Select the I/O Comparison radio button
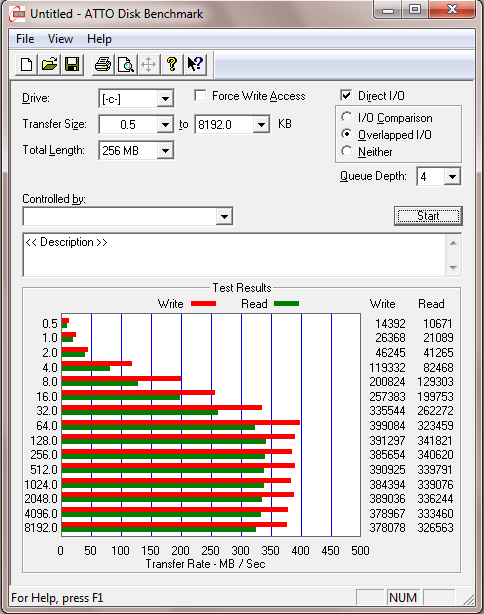 click(347, 117)
